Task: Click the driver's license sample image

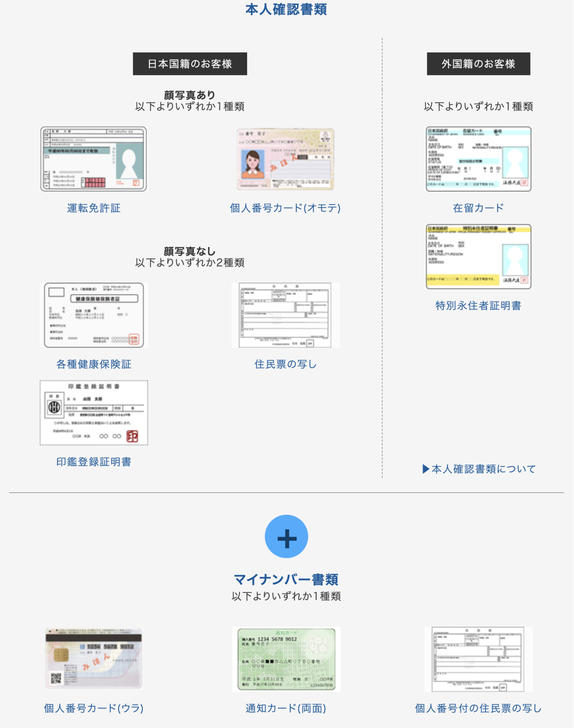Action: pyautogui.click(x=94, y=159)
